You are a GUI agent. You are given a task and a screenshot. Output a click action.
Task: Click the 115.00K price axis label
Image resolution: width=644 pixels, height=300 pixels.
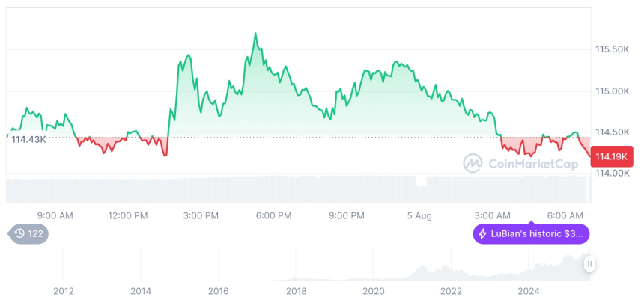[611, 91]
